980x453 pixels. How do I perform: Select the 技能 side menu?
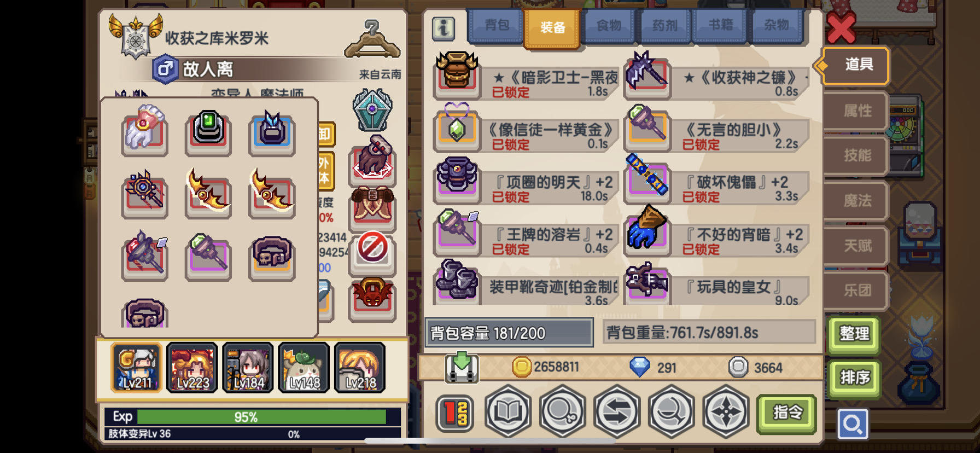pyautogui.click(x=856, y=156)
